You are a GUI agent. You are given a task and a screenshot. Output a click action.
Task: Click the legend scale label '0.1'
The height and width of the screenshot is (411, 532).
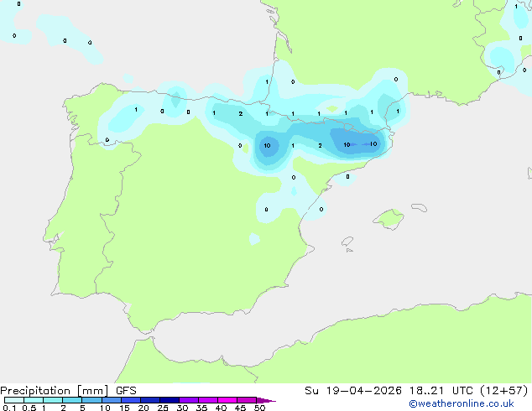click(x=9, y=408)
